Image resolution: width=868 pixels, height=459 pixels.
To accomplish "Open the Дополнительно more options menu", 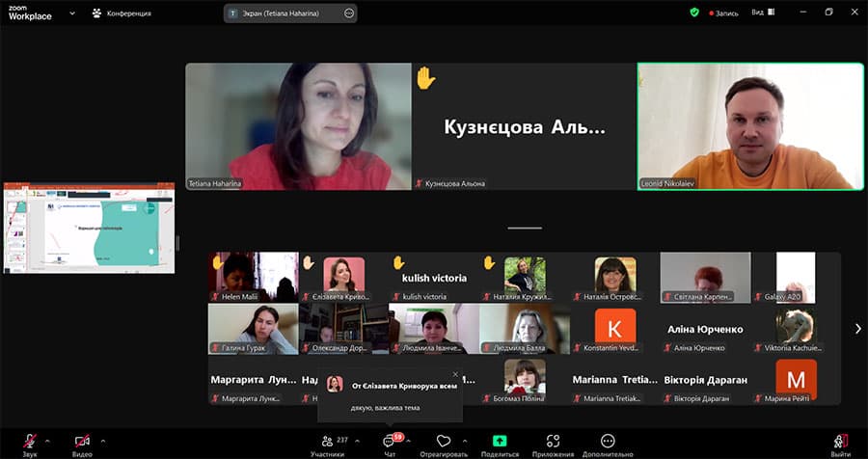I will [608, 442].
